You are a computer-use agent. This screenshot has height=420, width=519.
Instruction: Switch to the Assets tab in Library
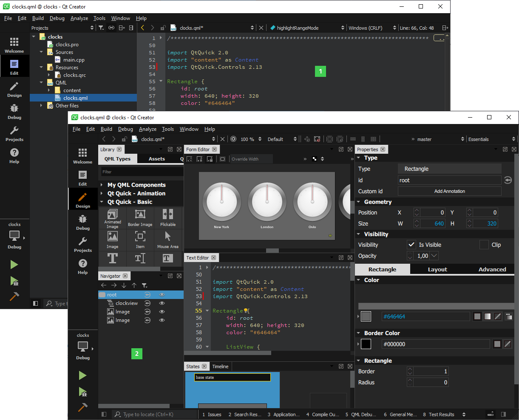pos(156,158)
